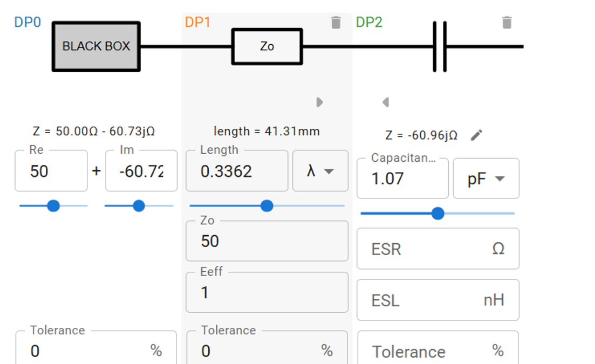Click the series capacitor schematic symbol
The height and width of the screenshot is (364, 595).
pos(440,46)
